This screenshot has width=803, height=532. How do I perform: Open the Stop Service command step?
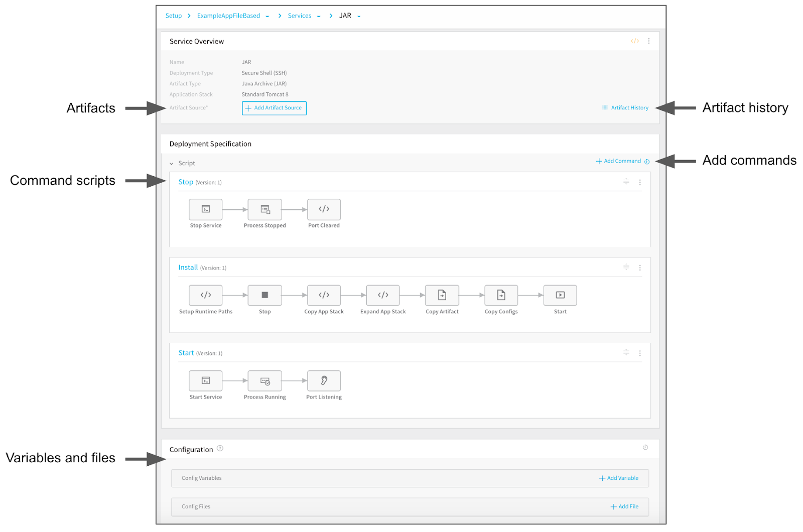[x=206, y=209]
